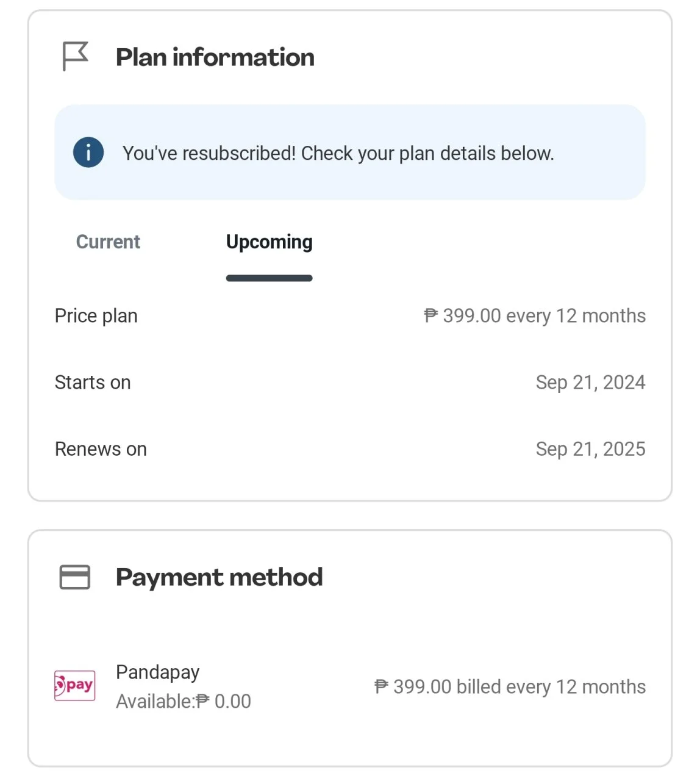The height and width of the screenshot is (781, 700).
Task: Tap the blue info circle icon
Action: (88, 152)
